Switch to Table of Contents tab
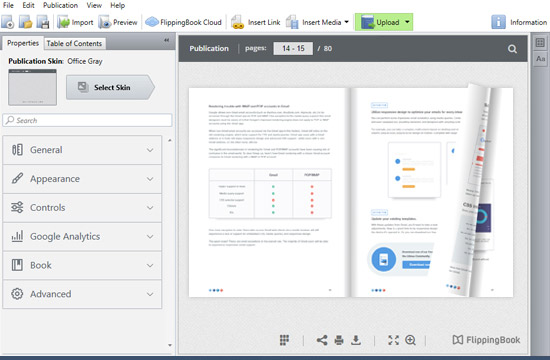Viewport: 550px width, 360px height. (74, 44)
